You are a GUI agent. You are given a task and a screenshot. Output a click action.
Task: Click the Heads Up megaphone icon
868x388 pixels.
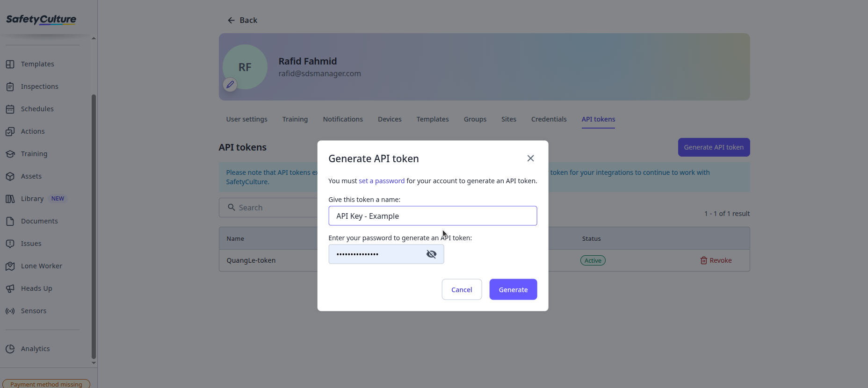[x=10, y=288]
